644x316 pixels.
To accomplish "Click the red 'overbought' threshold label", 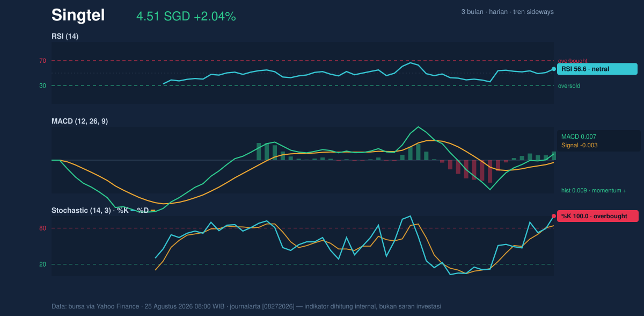I will 573,61.
